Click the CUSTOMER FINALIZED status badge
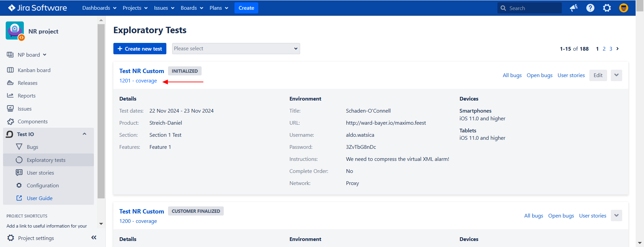The height and width of the screenshot is (247, 644). (x=196, y=211)
